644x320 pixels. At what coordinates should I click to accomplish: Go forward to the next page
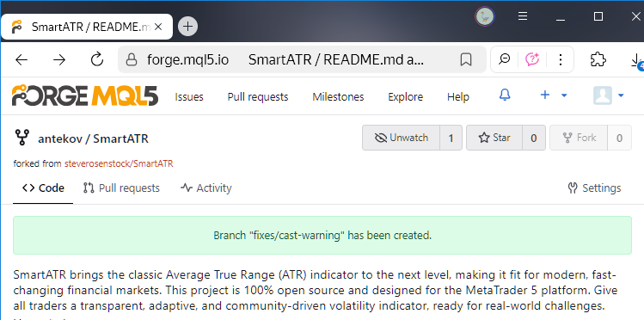click(59, 60)
